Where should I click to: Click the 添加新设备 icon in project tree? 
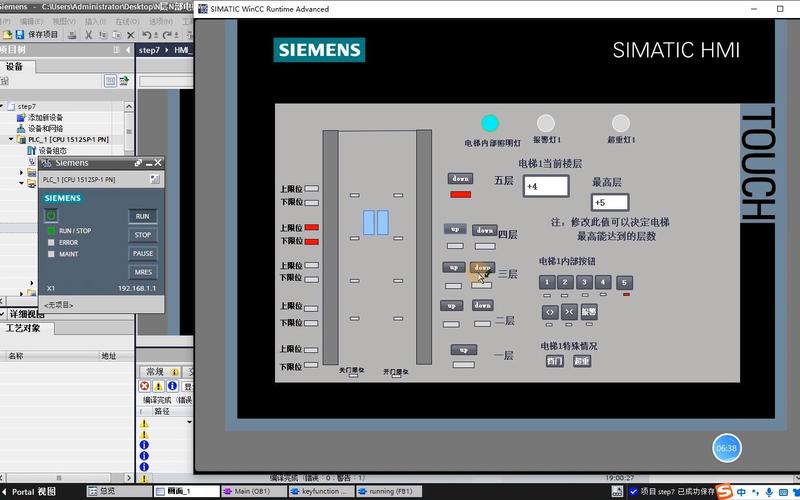pyautogui.click(x=20, y=118)
